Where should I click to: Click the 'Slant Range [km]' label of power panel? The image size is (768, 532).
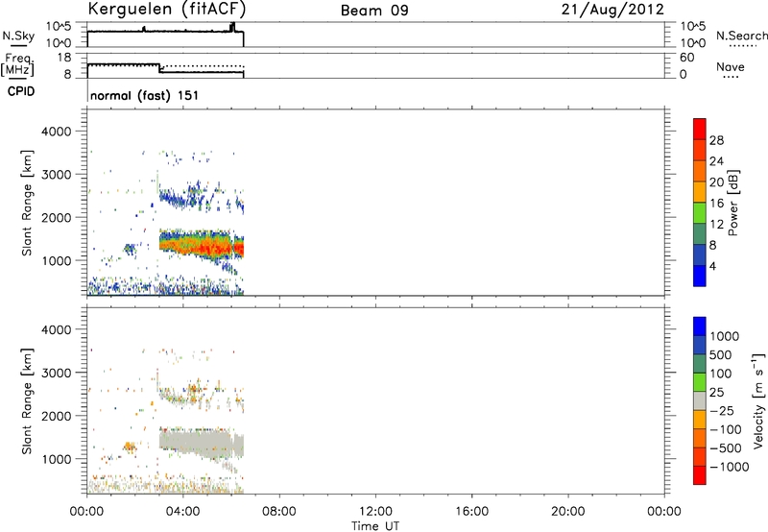(27, 203)
